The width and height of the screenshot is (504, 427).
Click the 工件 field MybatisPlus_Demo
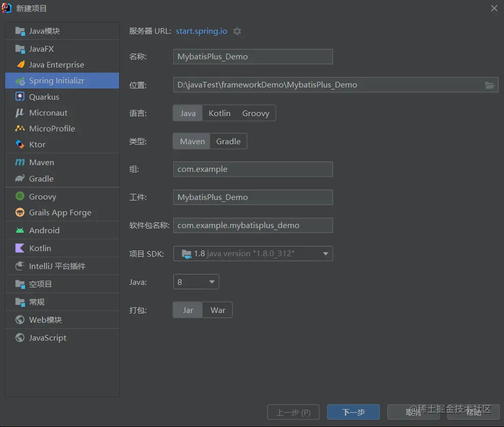[x=253, y=197]
